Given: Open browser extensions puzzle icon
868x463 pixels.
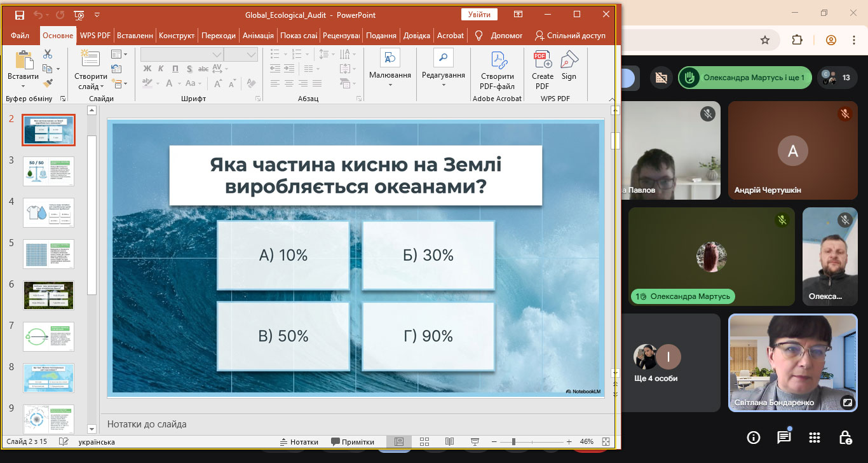Looking at the screenshot, I should point(797,40).
